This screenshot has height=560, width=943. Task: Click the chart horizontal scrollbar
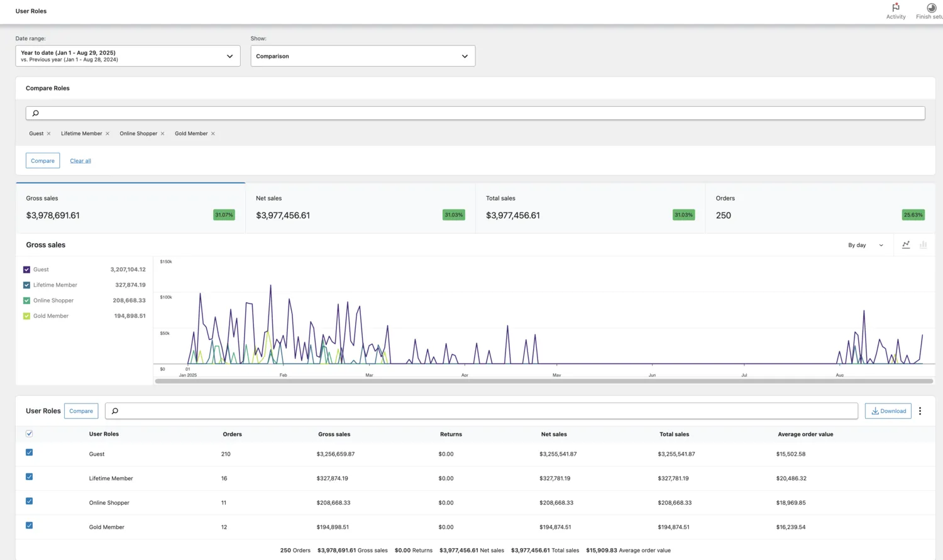coord(544,381)
